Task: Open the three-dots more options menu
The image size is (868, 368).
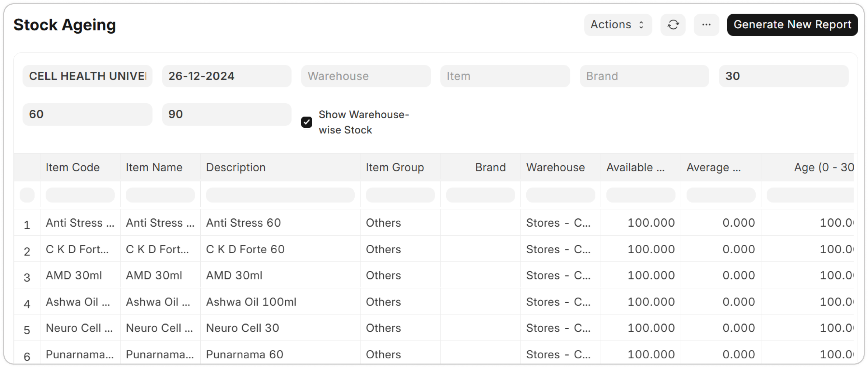Action: coord(706,25)
